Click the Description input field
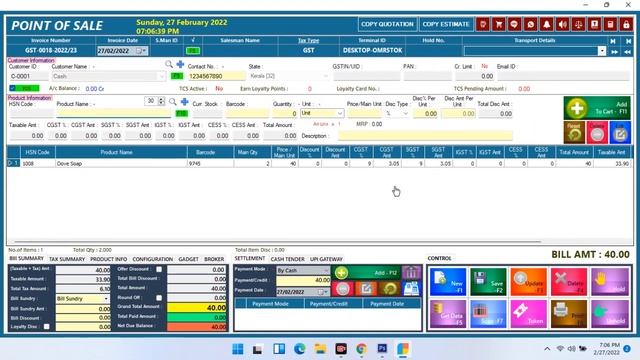This screenshot has height=360, width=640. point(425,136)
